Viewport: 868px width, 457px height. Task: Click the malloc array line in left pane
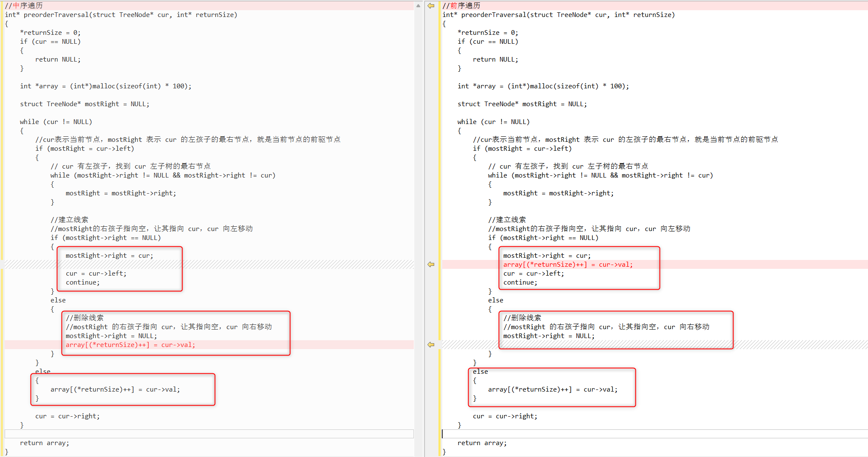(x=106, y=86)
